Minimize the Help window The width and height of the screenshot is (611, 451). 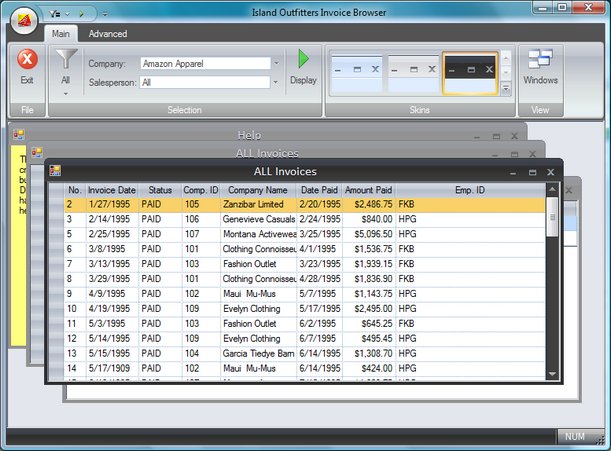point(477,137)
